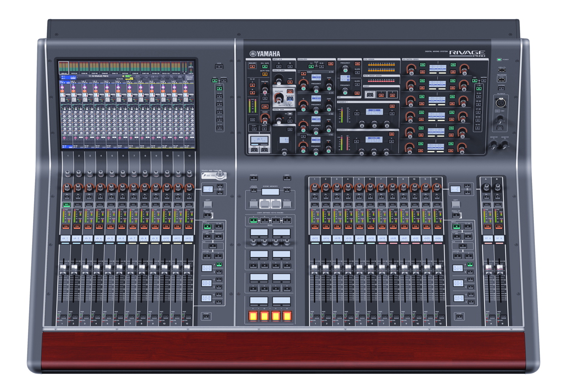Viewport: 567px width, 392px height.
Task: Click Fn key on the ch 3 strip
Action: click(89, 197)
